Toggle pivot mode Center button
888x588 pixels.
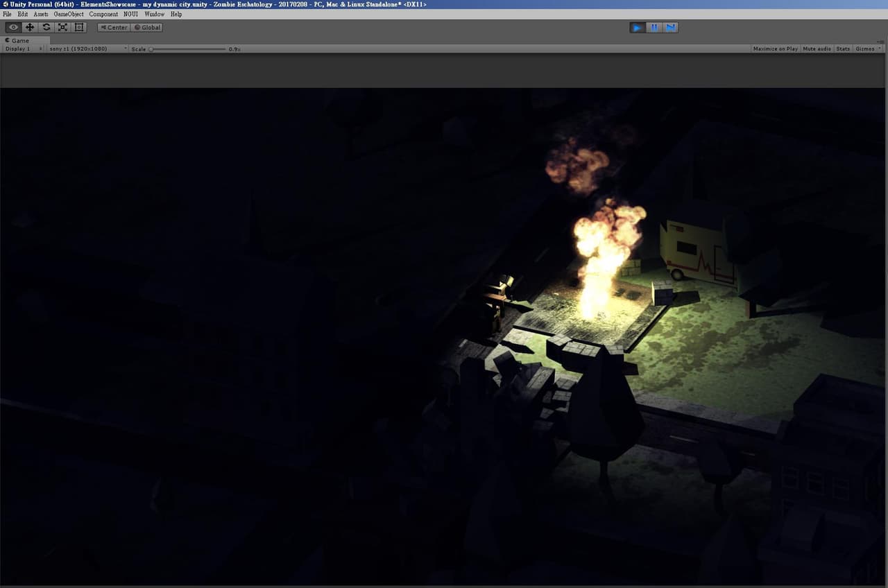114,28
